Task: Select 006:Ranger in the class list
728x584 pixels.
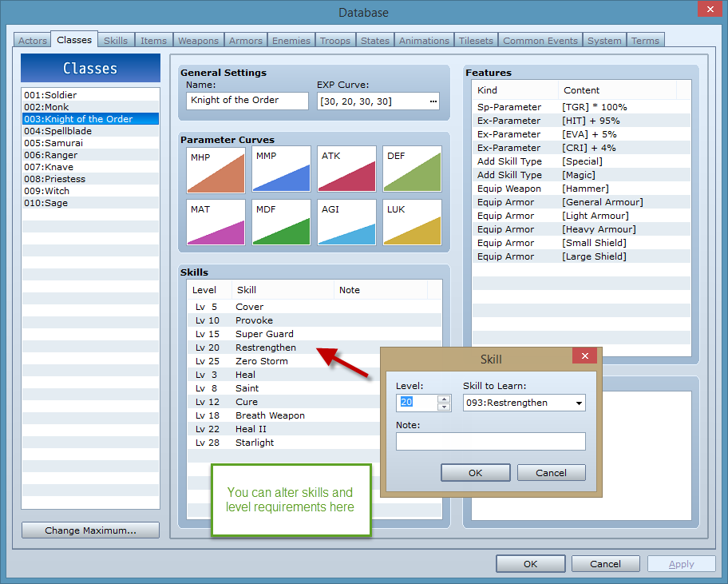Action: pyautogui.click(x=90, y=155)
